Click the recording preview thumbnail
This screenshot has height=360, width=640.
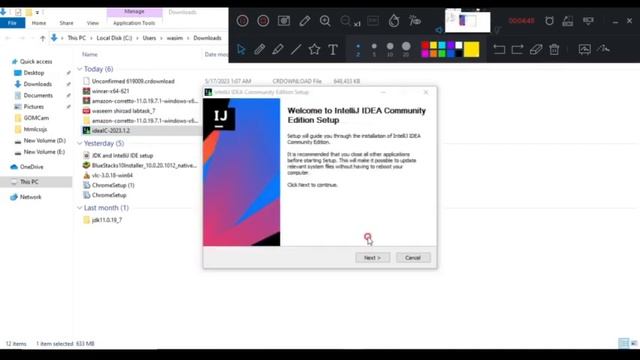[x=467, y=21]
